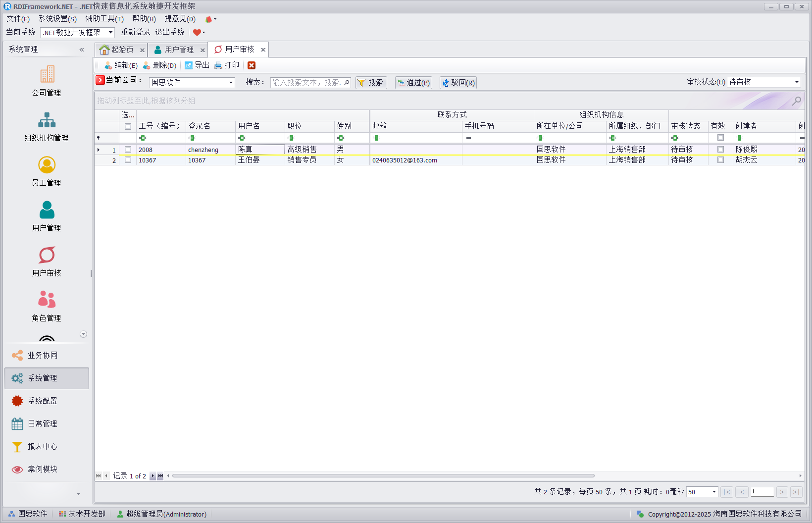Click the 导出 export icon
This screenshot has width=812, height=523.
tap(189, 65)
